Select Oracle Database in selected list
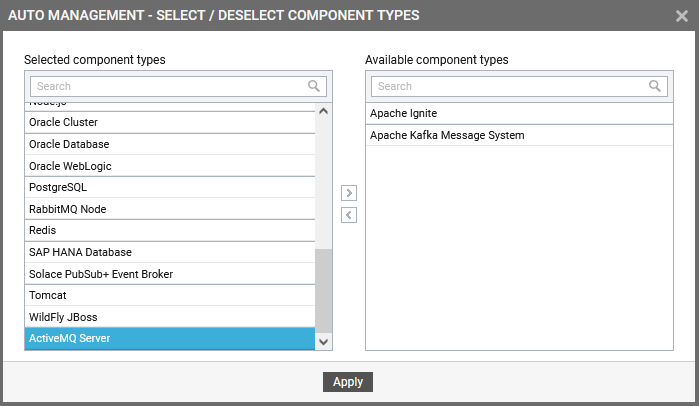 pos(170,144)
